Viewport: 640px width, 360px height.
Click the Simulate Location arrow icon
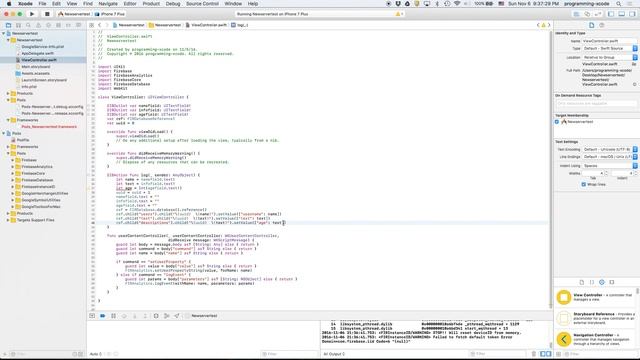click(x=177, y=316)
